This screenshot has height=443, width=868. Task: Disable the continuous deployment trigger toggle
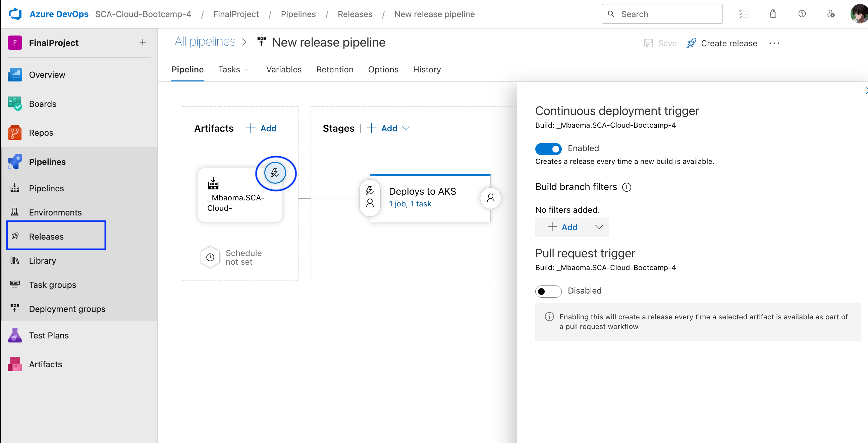click(x=548, y=148)
